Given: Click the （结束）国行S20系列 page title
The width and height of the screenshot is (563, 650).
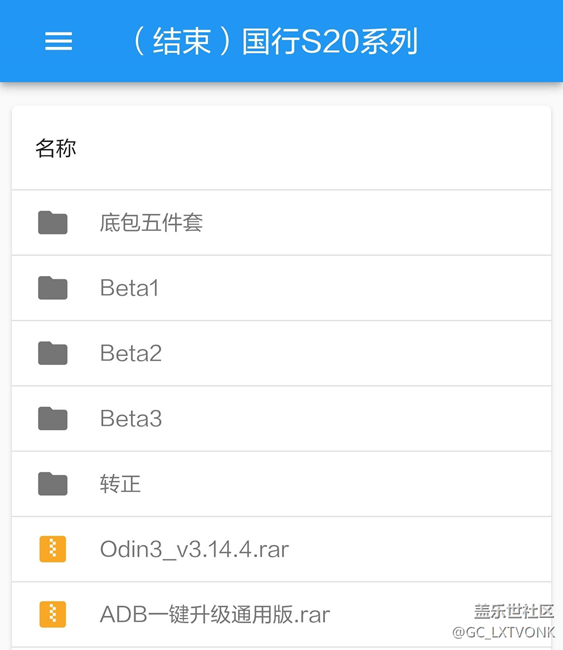Looking at the screenshot, I should pos(274,41).
